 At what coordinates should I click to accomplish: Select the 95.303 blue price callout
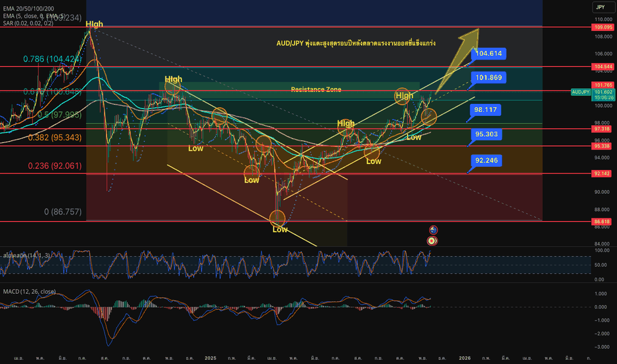[487, 134]
